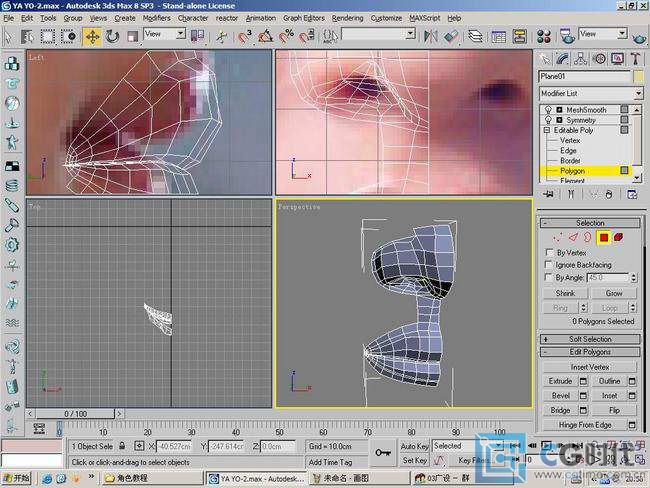
Task: Click the Shrink button
Action: tap(565, 293)
